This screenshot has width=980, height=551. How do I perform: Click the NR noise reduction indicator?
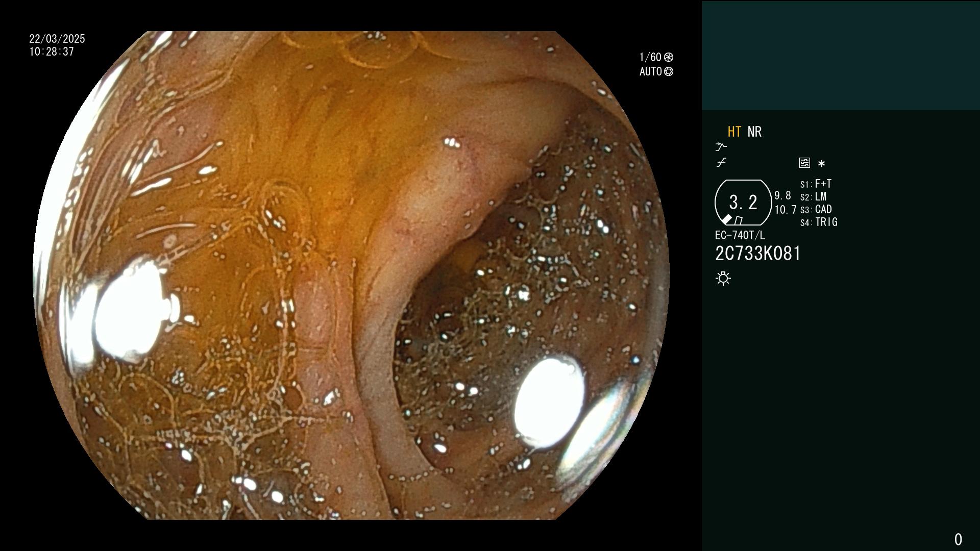coord(754,132)
